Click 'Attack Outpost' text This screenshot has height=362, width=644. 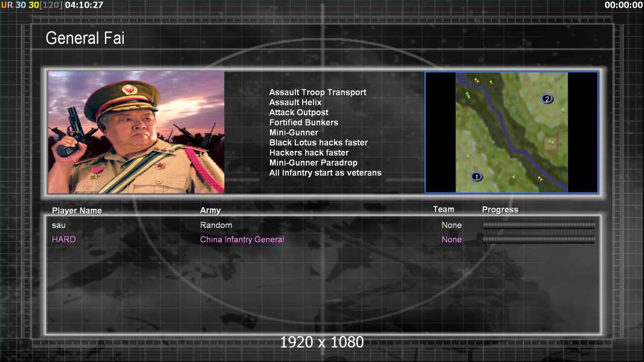click(x=298, y=112)
